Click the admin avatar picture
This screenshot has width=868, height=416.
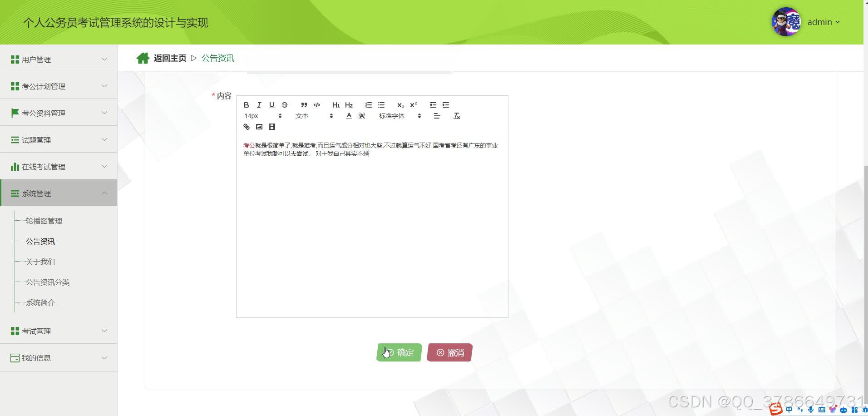coord(786,22)
